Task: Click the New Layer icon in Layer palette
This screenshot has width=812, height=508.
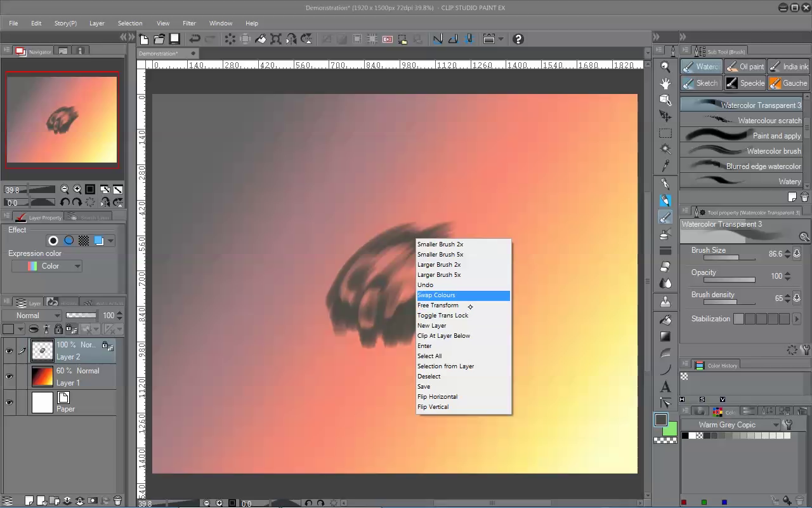Action: pos(29,500)
